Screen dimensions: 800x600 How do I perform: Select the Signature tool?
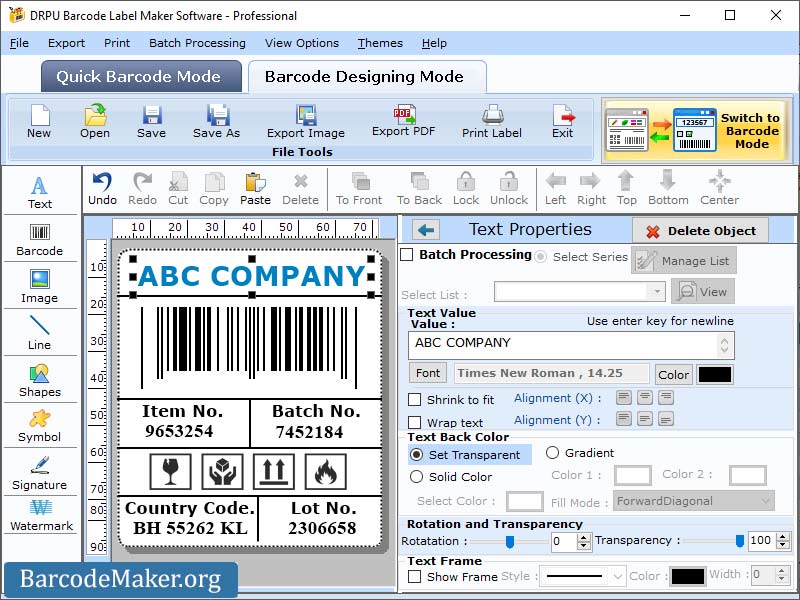pyautogui.click(x=40, y=476)
